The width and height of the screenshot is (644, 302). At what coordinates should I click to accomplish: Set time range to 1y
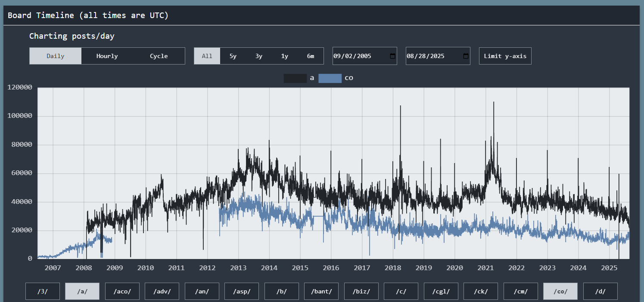pyautogui.click(x=285, y=56)
